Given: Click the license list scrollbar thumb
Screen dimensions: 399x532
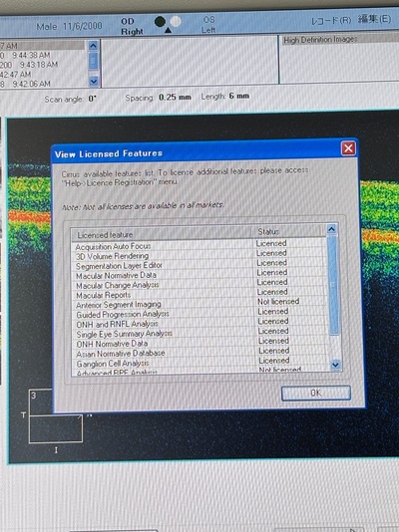Looking at the screenshot, I should [333, 285].
